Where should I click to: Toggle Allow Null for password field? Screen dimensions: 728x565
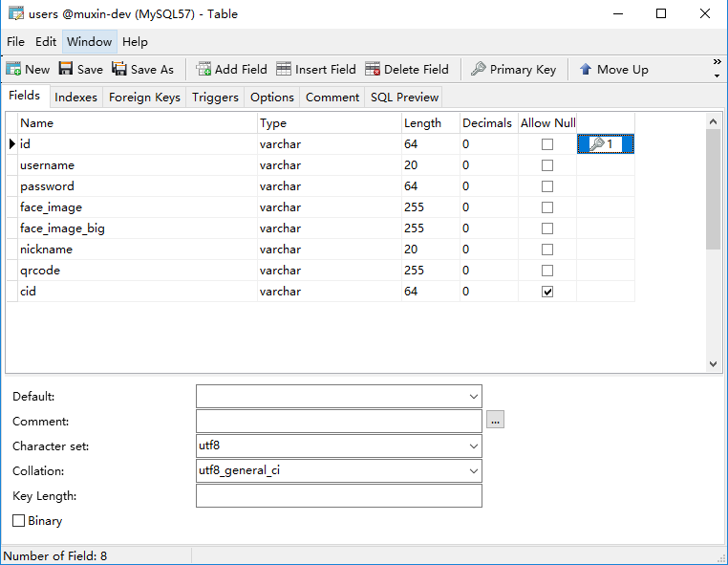coord(547,186)
